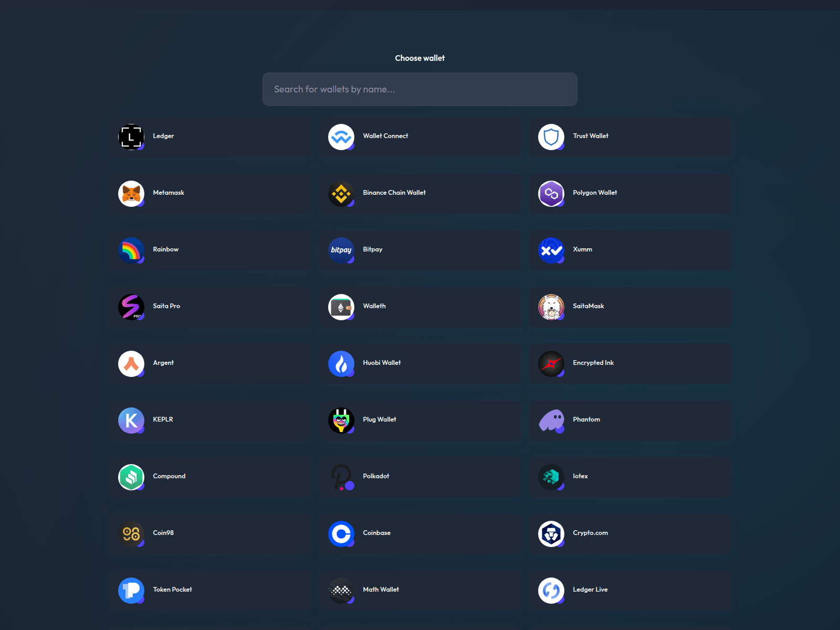Click the Phantom ghost icon

point(551,421)
